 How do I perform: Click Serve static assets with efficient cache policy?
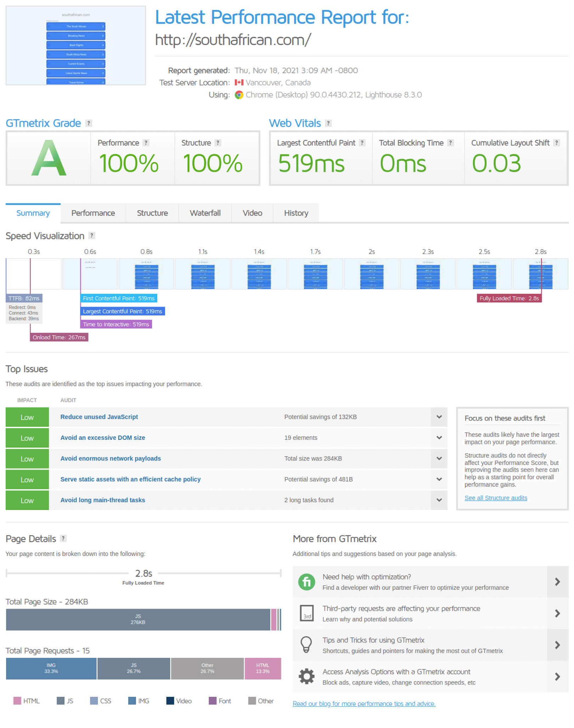click(130, 479)
